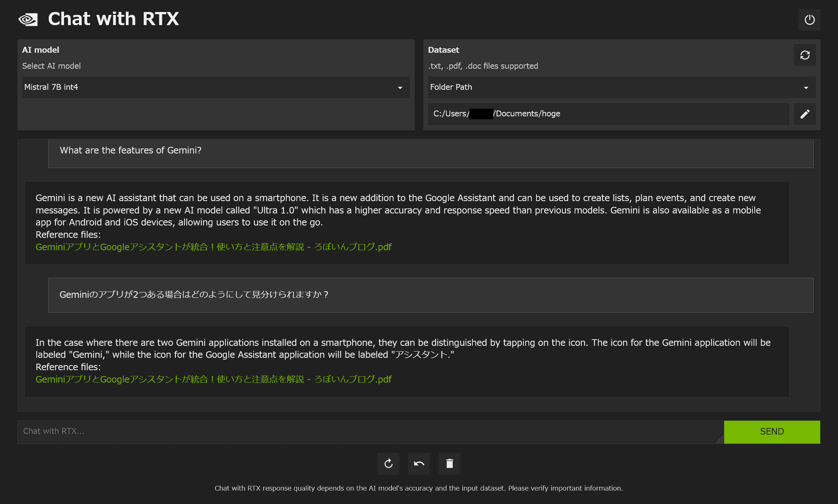Click the retry response icon
The height and width of the screenshot is (504, 838).
pos(388,464)
